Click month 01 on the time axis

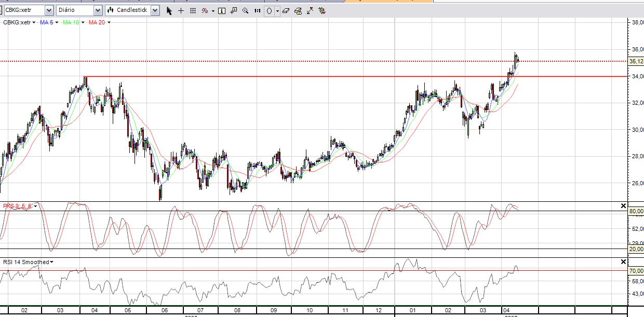click(x=413, y=310)
